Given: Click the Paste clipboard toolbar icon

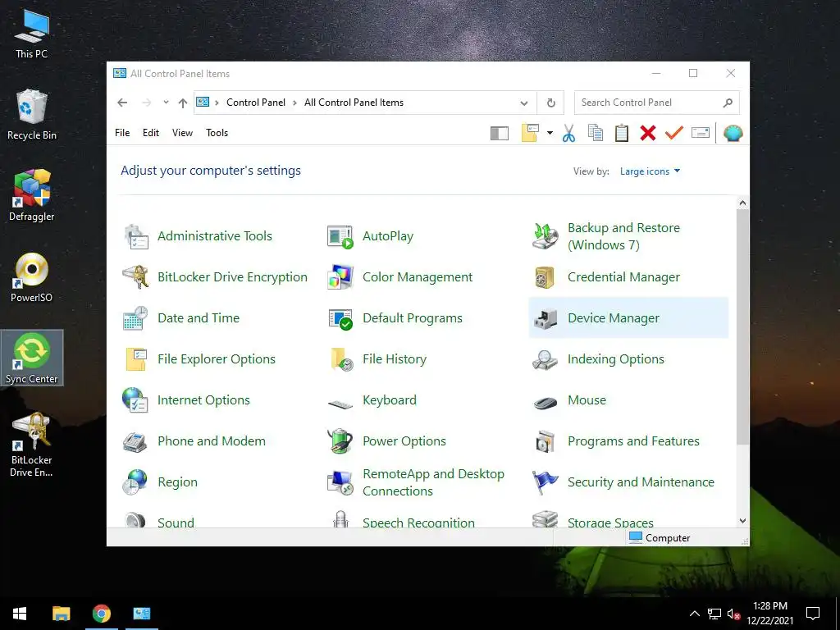Looking at the screenshot, I should (622, 133).
